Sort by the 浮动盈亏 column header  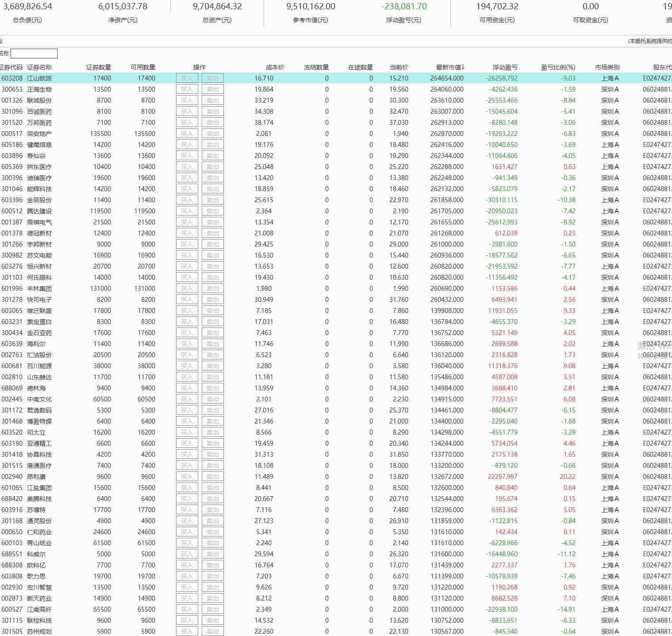(505, 67)
